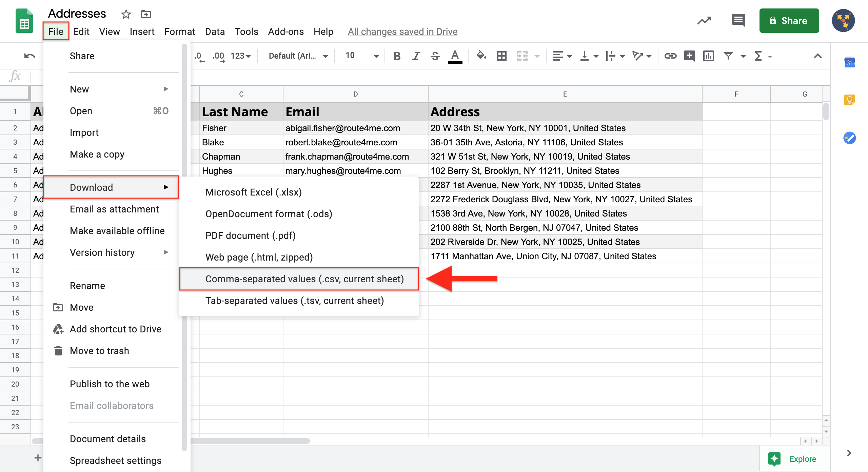This screenshot has width=868, height=472.
Task: Open Google Calendar from the side panel
Action: (849, 62)
